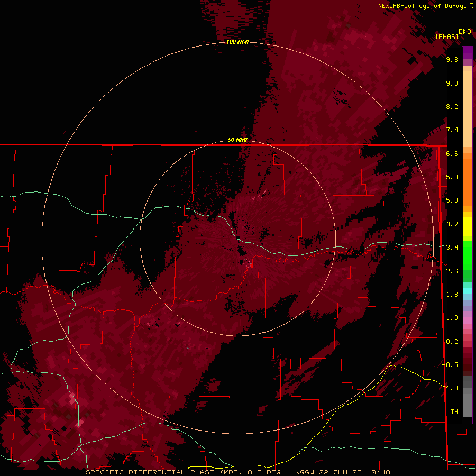The width and height of the screenshot is (476, 476).
Task: Click the DKD unit label above legend
Action: pyautogui.click(x=465, y=32)
